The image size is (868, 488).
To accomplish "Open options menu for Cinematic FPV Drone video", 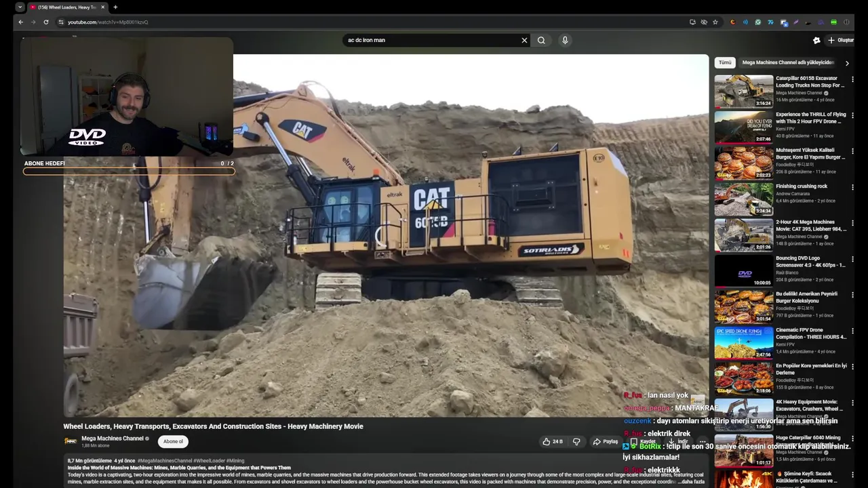I will [852, 331].
